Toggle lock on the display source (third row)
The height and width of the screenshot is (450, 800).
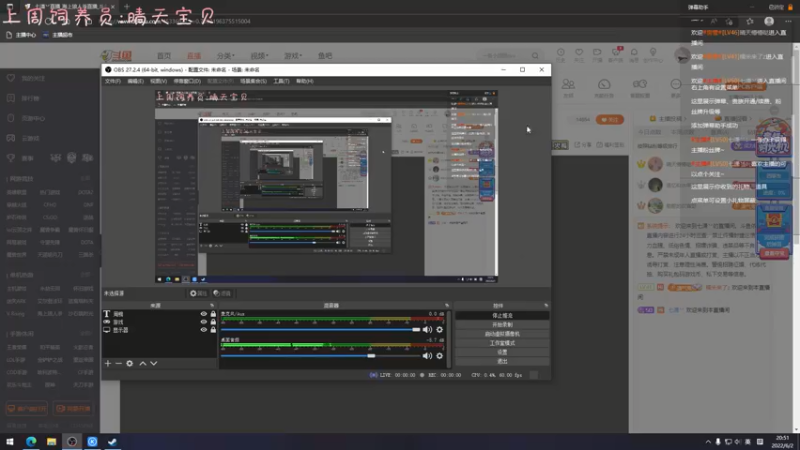(x=213, y=330)
